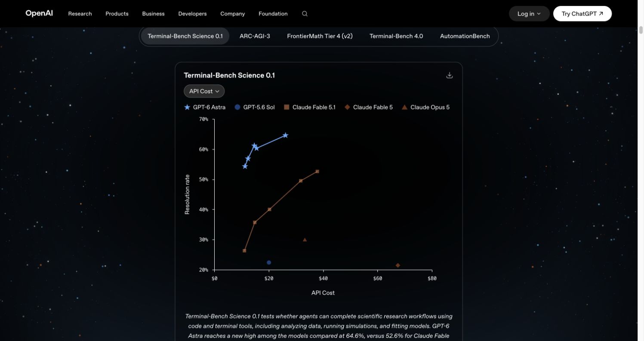
Task: Click the highest Claude Fable 5.1 square point
Action: [x=317, y=172]
